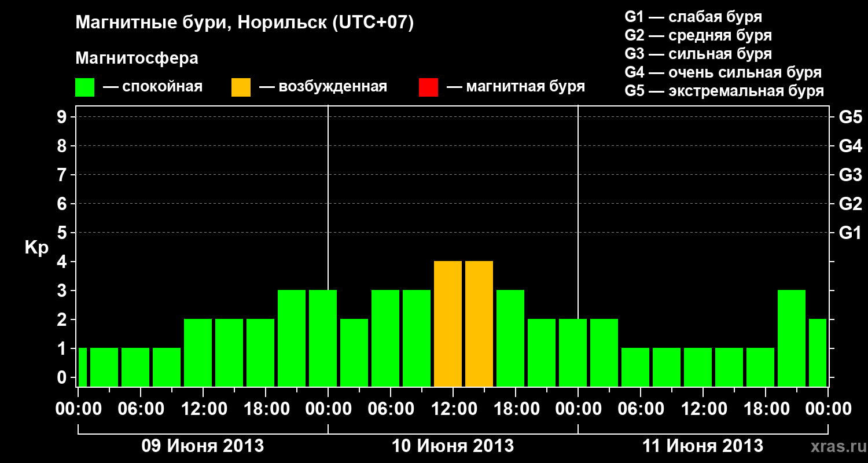Click the 18:00 tick label of 11 June

[x=766, y=409]
